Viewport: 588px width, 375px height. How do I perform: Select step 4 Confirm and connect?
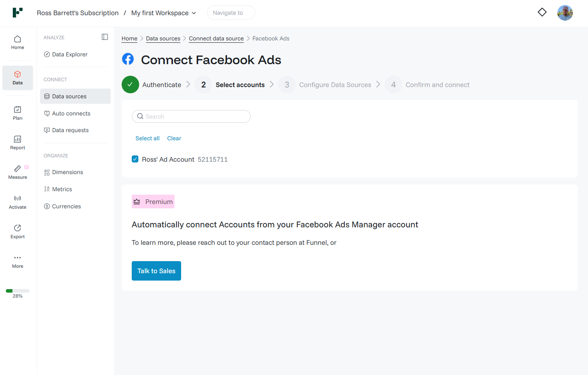coord(427,85)
